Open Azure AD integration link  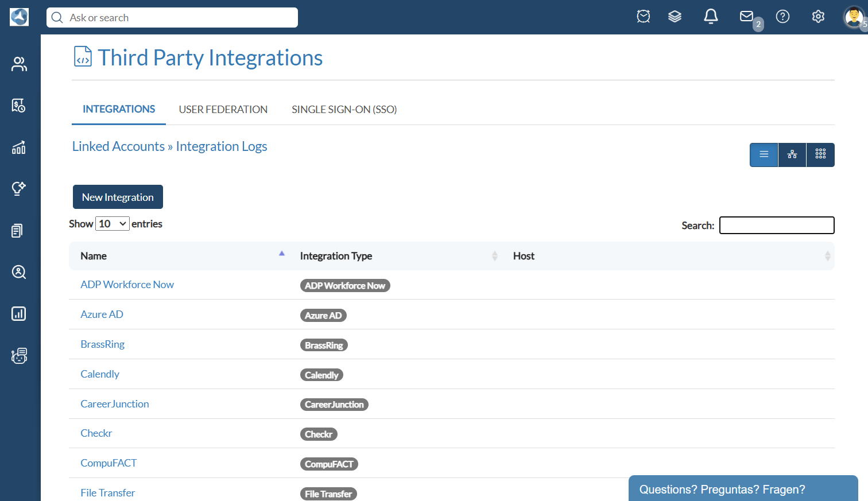102,314
